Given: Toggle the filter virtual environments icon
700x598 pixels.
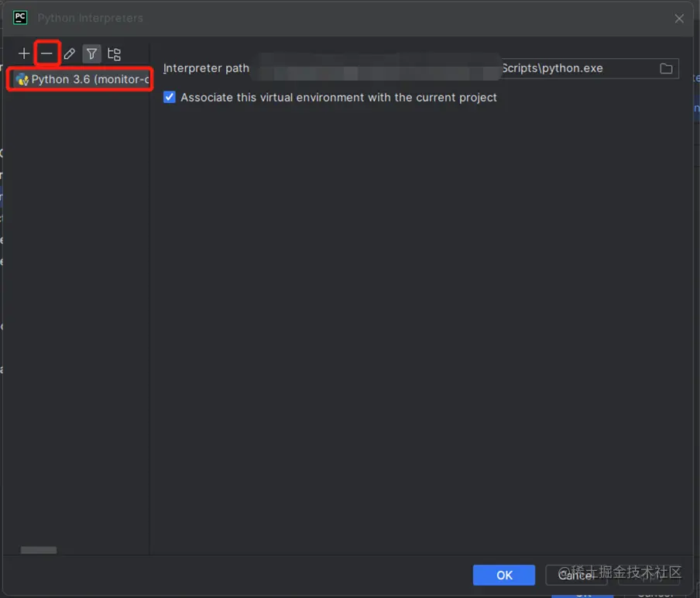Looking at the screenshot, I should tap(91, 54).
